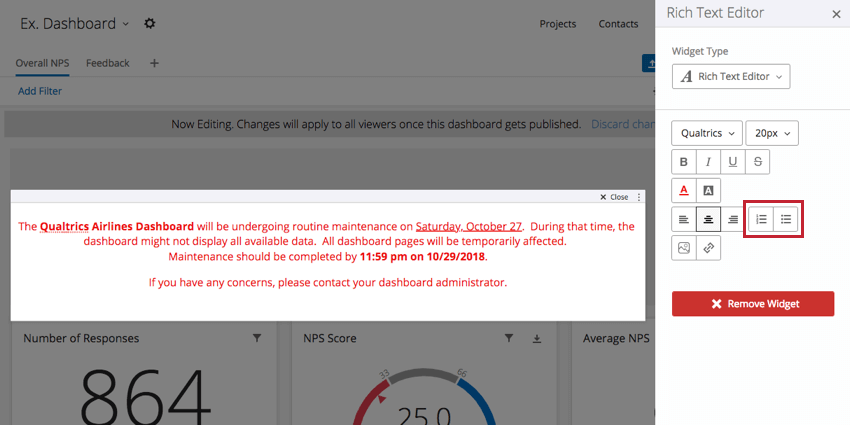
Task: Click the NPS gauge chart
Action: pyautogui.click(x=424, y=398)
